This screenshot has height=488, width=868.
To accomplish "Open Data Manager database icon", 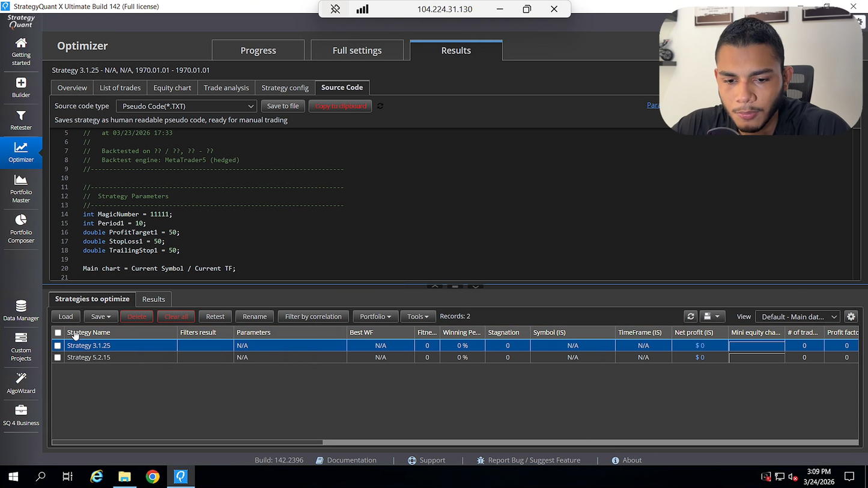I will [21, 306].
